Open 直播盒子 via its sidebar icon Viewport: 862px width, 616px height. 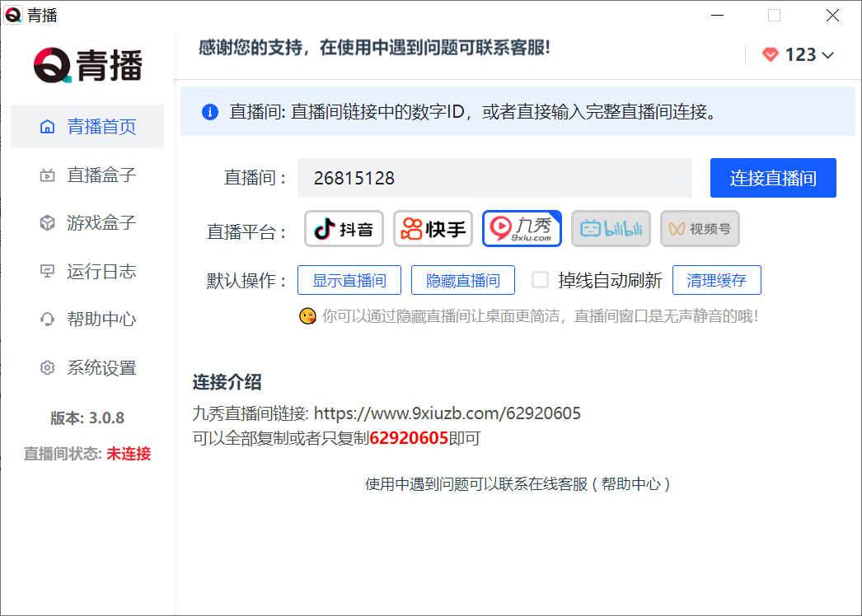pyautogui.click(x=48, y=175)
